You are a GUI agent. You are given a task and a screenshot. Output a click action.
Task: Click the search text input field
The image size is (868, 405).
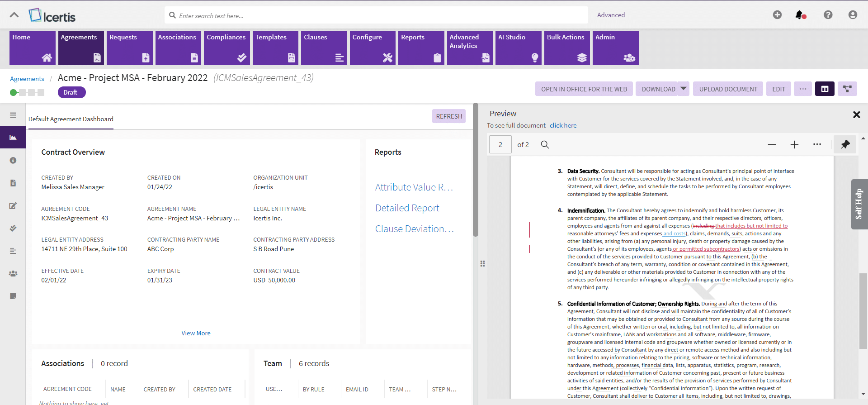pyautogui.click(x=380, y=15)
